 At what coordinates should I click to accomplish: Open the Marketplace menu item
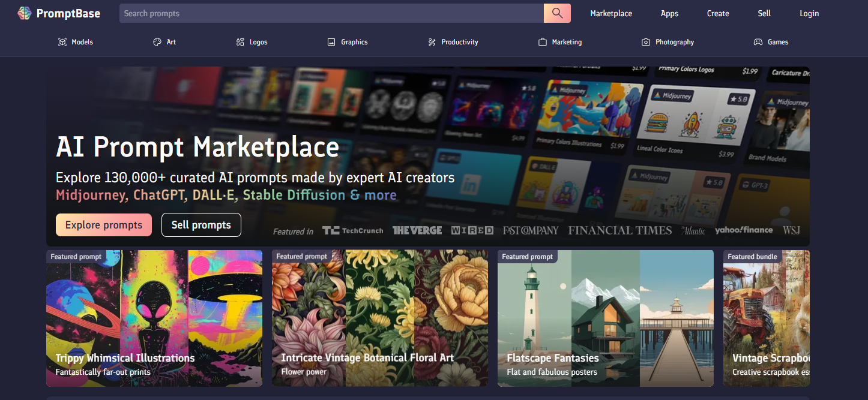(x=611, y=13)
